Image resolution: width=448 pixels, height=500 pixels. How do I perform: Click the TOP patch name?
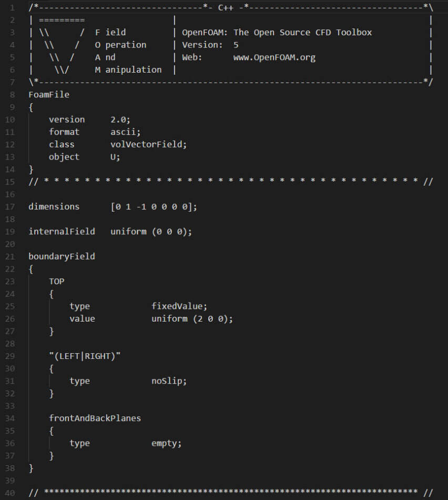click(x=56, y=281)
